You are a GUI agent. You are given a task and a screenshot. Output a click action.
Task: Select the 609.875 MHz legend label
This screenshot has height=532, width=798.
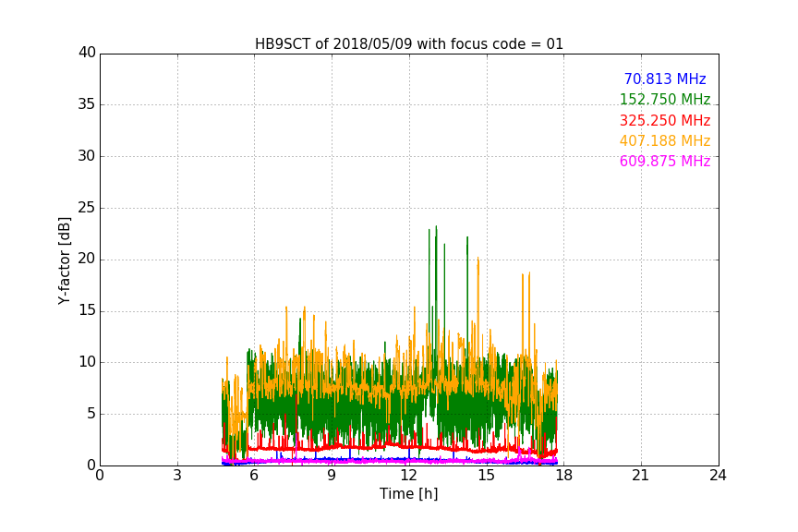[665, 162]
